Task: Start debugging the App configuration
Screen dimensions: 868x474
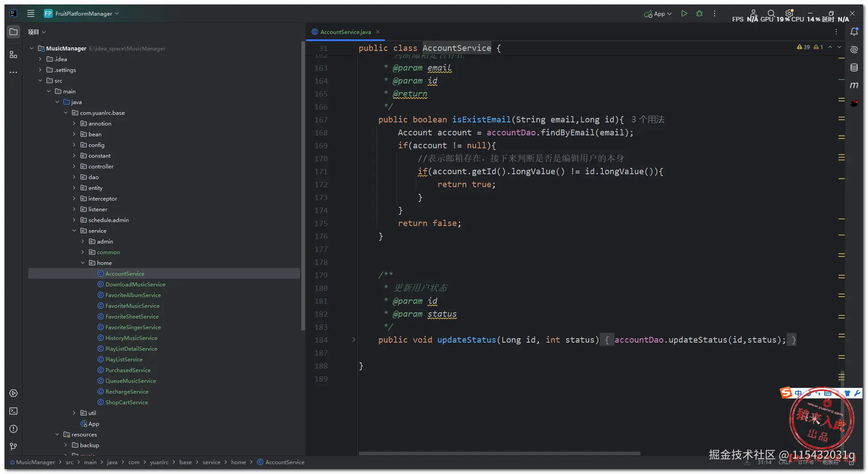Action: [699, 14]
